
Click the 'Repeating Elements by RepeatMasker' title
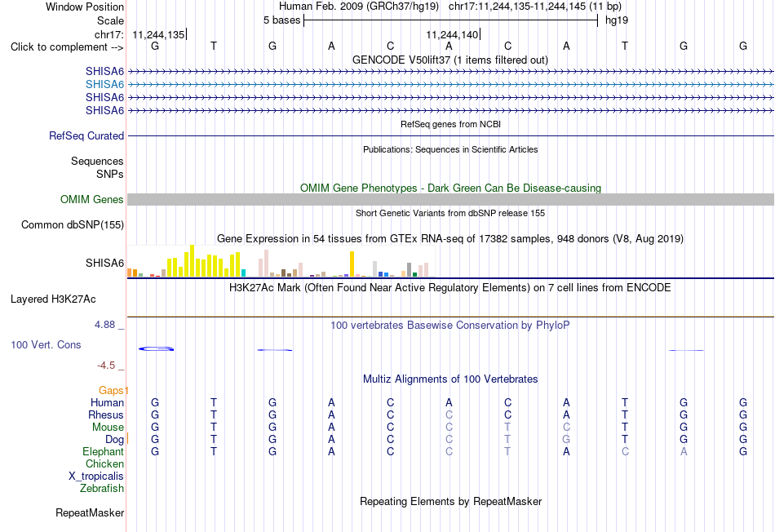tap(451, 501)
